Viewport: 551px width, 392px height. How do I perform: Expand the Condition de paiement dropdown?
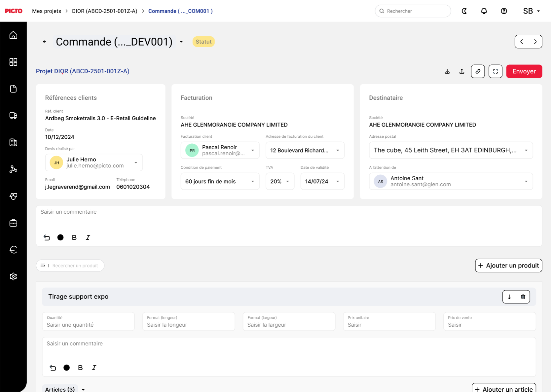(220, 181)
